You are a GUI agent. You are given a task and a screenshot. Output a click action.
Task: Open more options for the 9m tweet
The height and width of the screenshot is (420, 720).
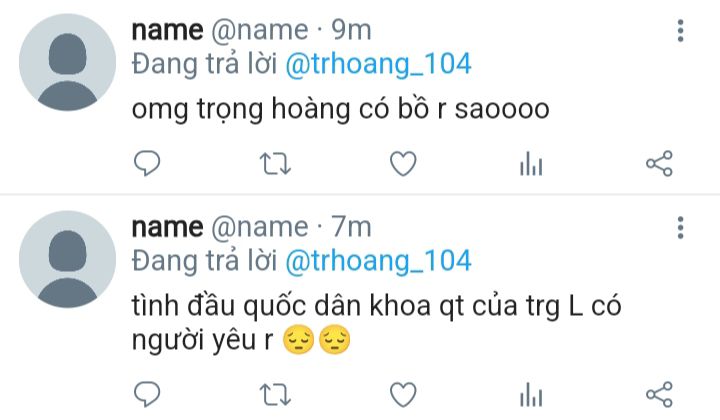(x=681, y=31)
